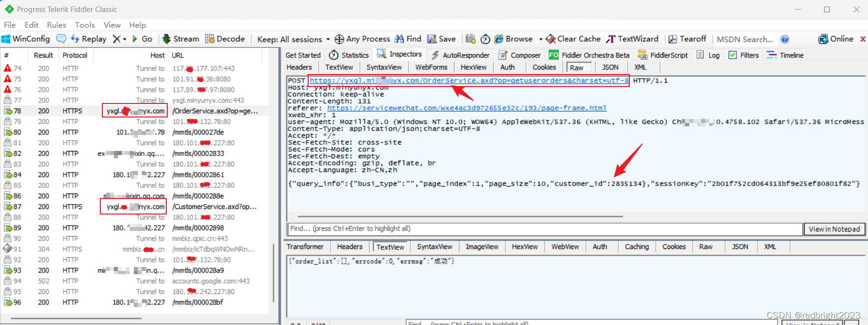Click the blue help question icon
868x325 pixels.
coord(785,39)
